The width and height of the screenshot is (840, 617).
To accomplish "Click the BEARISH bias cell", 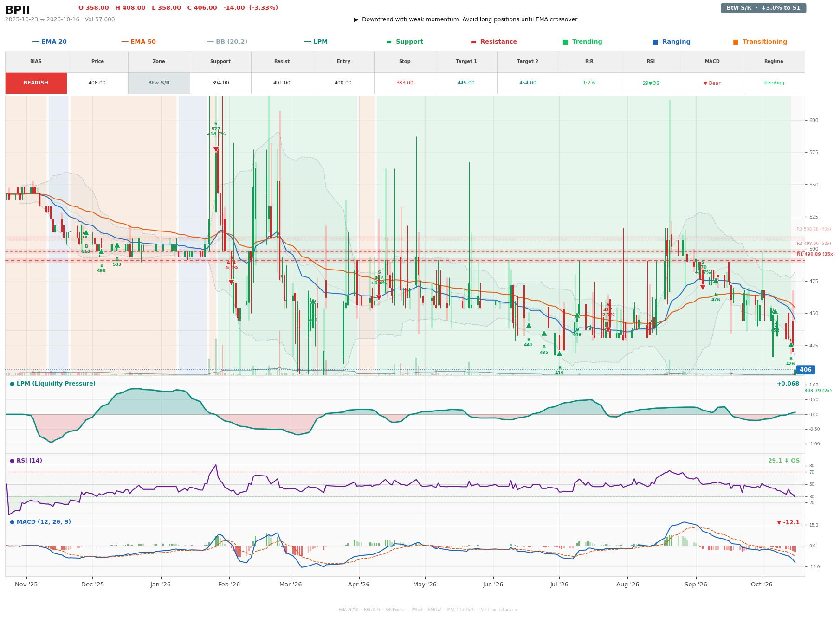I will point(36,83).
